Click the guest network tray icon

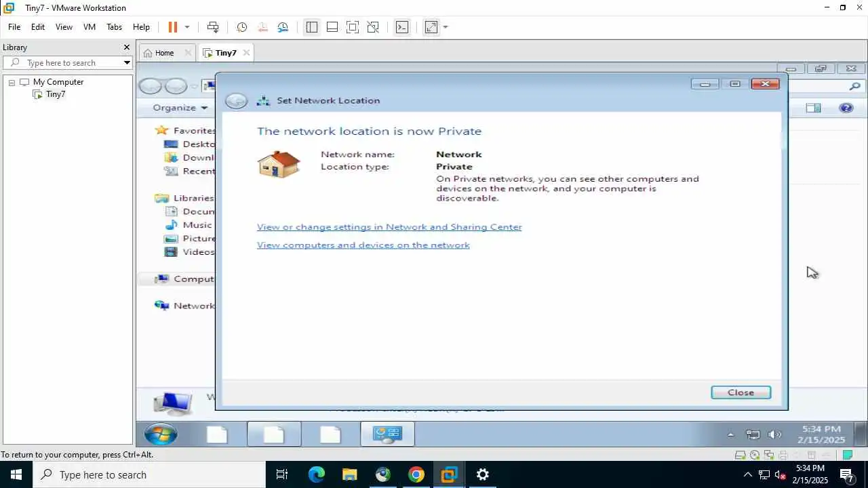(x=753, y=434)
